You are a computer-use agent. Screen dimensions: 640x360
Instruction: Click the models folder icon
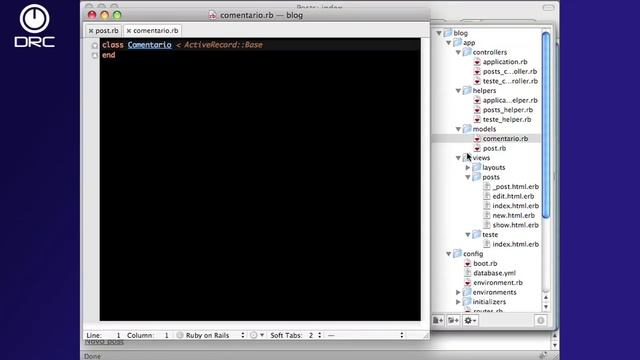tap(467, 129)
